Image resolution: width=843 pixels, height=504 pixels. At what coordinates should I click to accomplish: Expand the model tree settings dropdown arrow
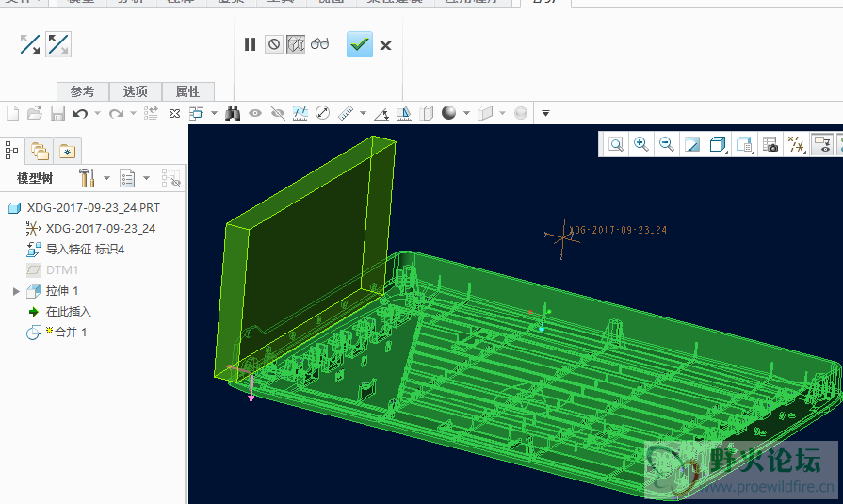[x=106, y=178]
